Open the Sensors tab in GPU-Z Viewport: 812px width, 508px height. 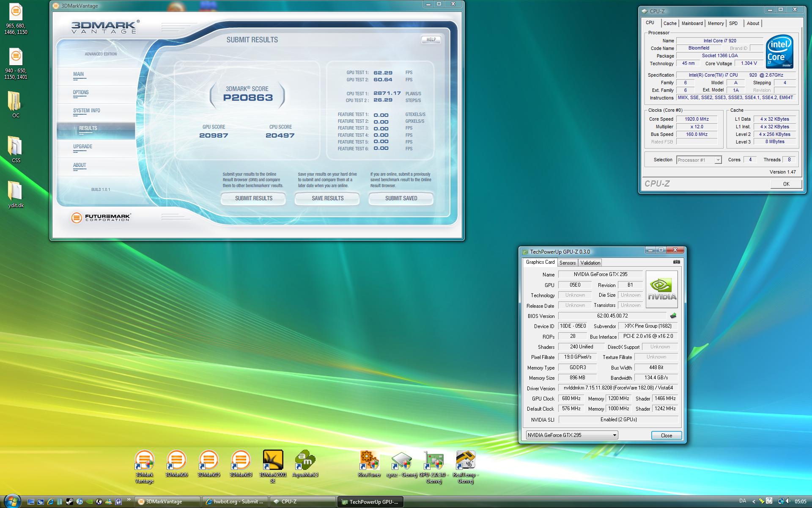pos(567,263)
